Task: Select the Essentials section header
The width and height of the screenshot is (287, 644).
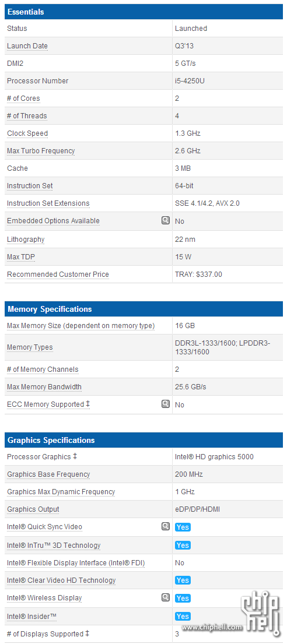Action: point(143,12)
